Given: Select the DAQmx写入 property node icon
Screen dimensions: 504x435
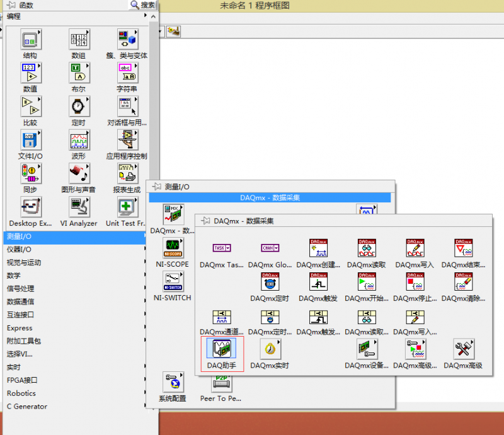Looking at the screenshot, I should pyautogui.click(x=415, y=317).
